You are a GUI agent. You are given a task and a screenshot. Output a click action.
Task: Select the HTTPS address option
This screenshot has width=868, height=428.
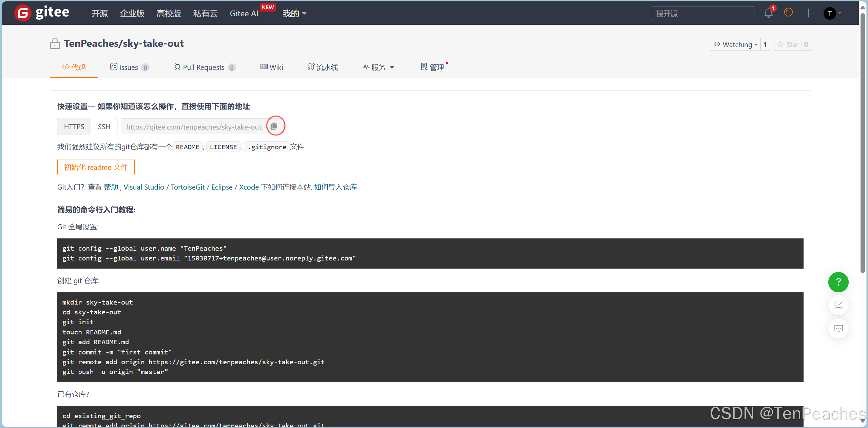[74, 127]
